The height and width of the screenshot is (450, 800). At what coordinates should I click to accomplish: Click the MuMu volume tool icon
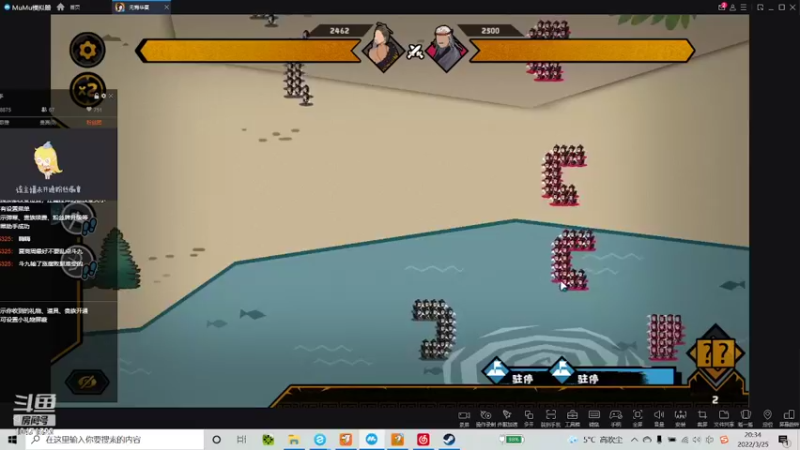coord(659,418)
